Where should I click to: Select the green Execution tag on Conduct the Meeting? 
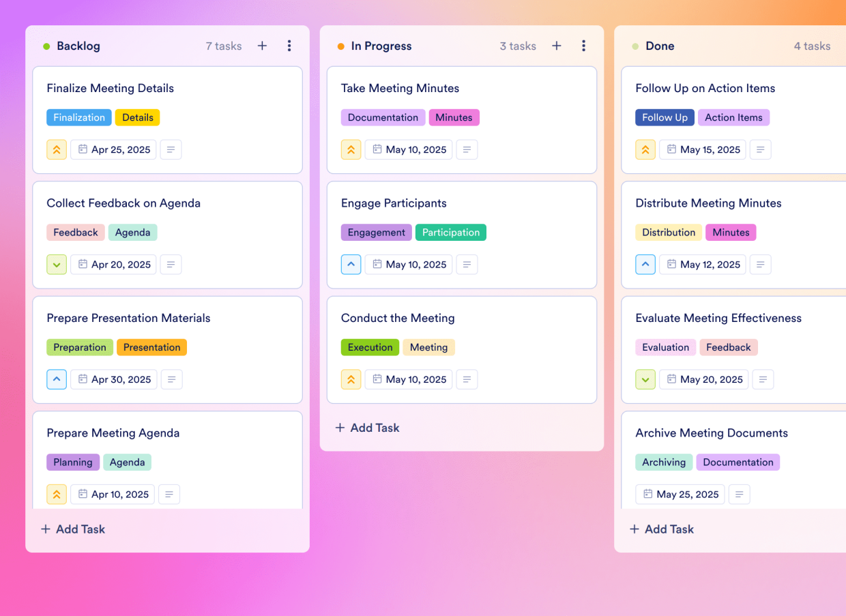370,347
